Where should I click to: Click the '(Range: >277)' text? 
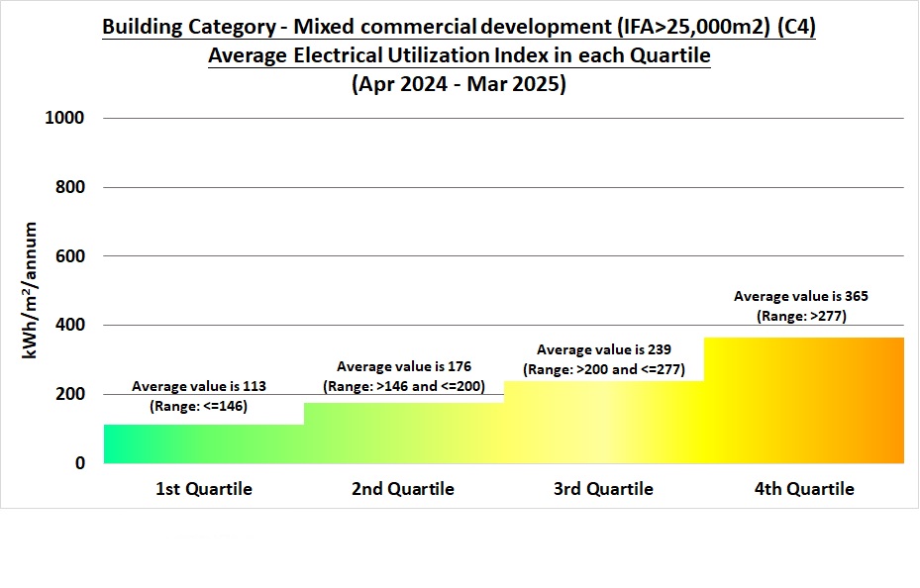pyautogui.click(x=800, y=315)
